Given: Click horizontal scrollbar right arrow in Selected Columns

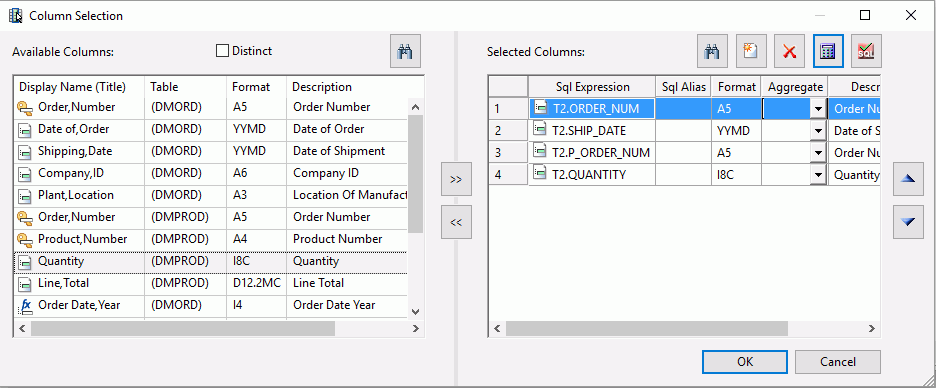Looking at the screenshot, I should coord(872,329).
